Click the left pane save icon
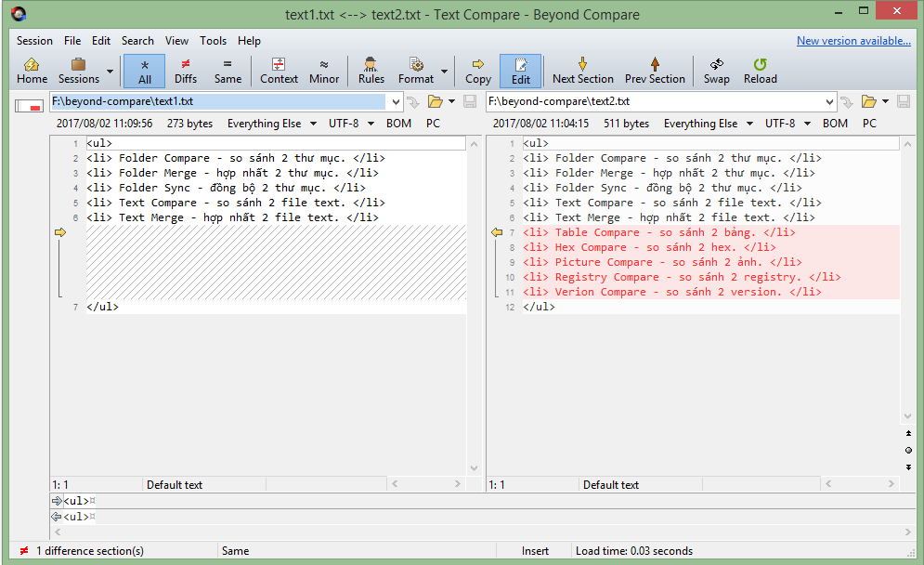 (470, 101)
